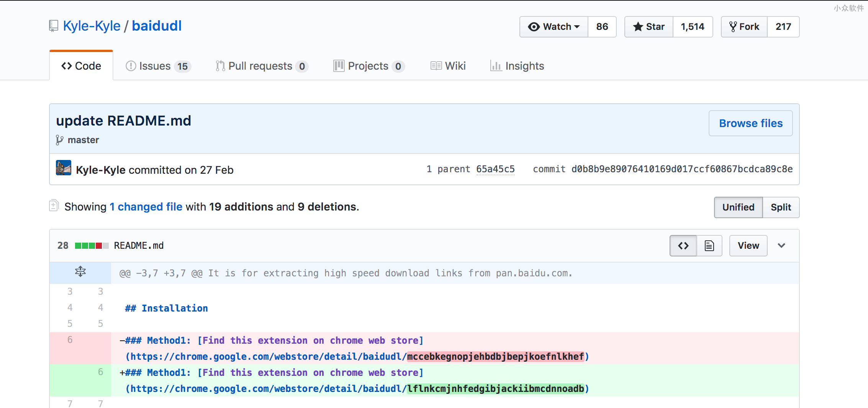Click the removed extension ID mccebkegnopjehbdbjbepjkoefnlkhef
Image resolution: width=868 pixels, height=408 pixels.
pyautogui.click(x=495, y=357)
